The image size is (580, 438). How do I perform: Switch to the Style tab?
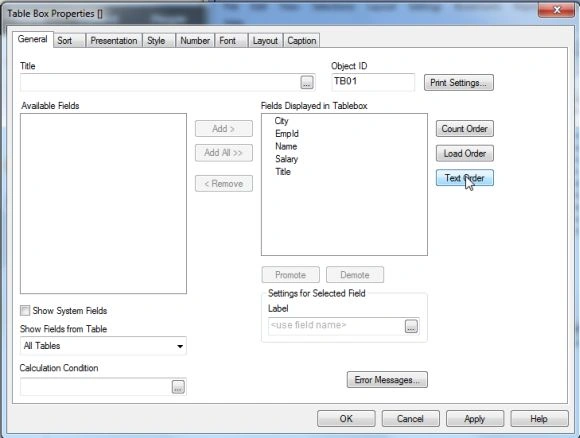pos(158,41)
